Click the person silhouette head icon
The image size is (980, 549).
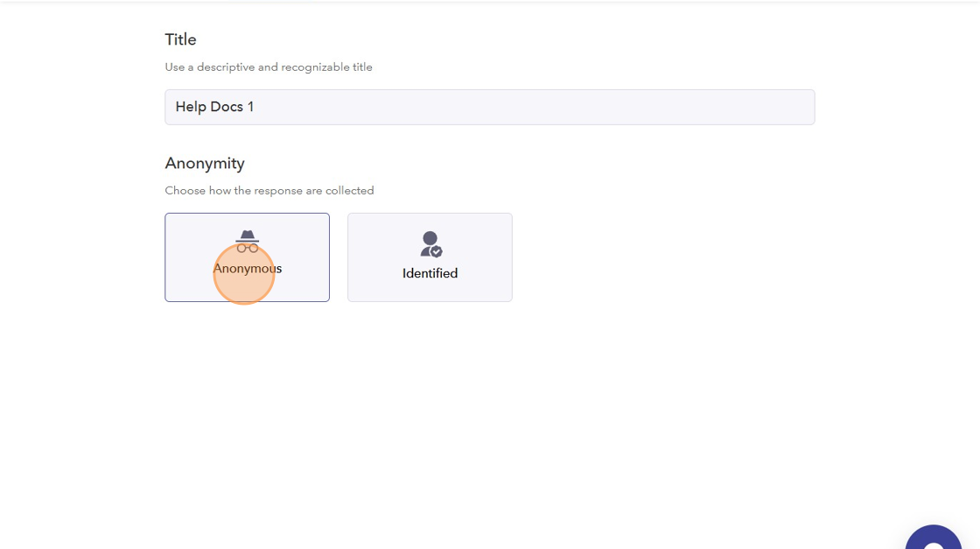click(x=430, y=238)
